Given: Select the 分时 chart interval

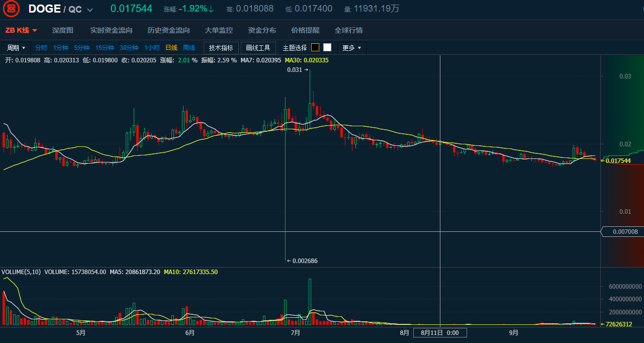Looking at the screenshot, I should click(x=41, y=48).
